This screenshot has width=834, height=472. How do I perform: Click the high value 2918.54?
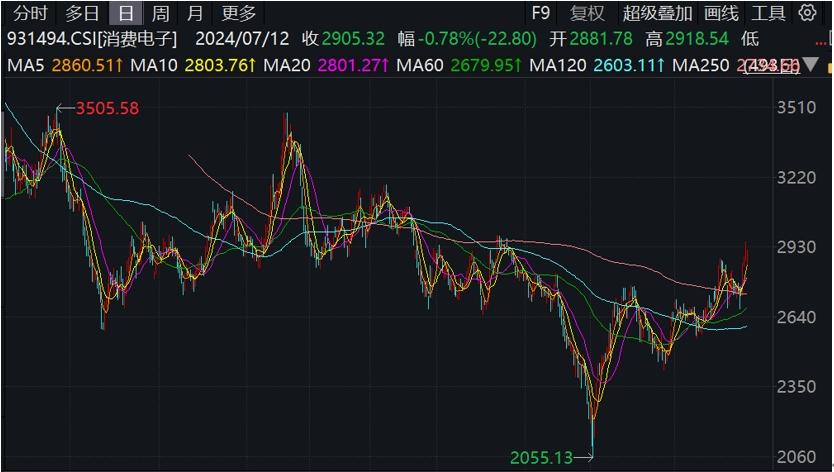(x=697, y=39)
